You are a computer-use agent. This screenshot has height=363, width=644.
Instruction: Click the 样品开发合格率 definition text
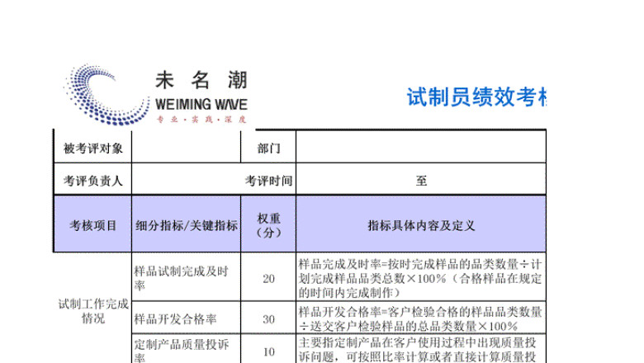pos(420,319)
